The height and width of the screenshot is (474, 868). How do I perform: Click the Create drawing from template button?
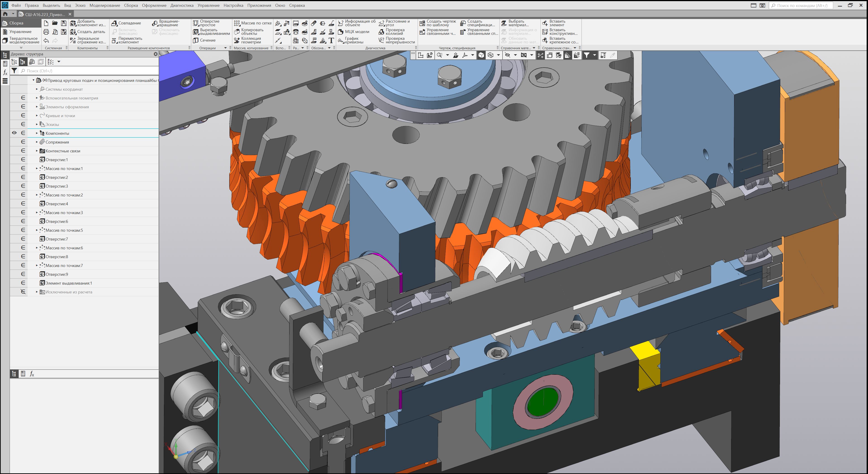(x=422, y=23)
